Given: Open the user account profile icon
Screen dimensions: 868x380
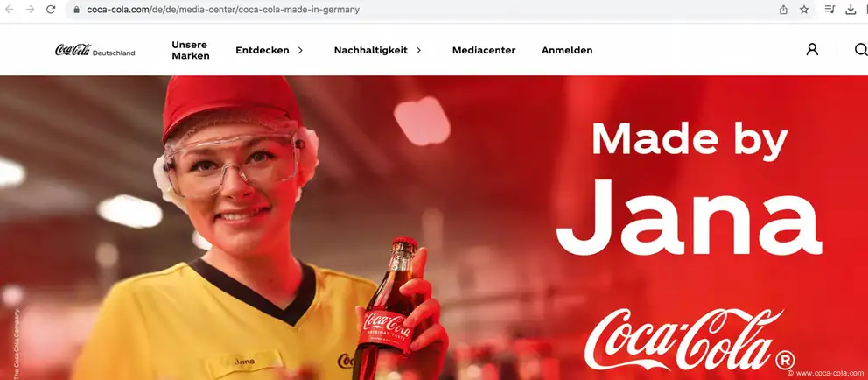Looking at the screenshot, I should [x=812, y=50].
